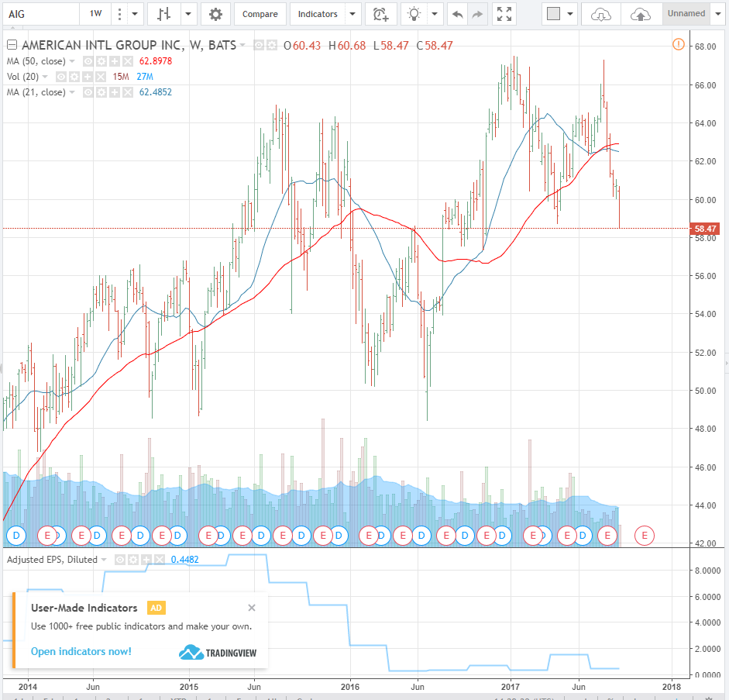Click the AIG symbol search field
Image resolution: width=729 pixels, height=700 pixels.
pyautogui.click(x=40, y=14)
